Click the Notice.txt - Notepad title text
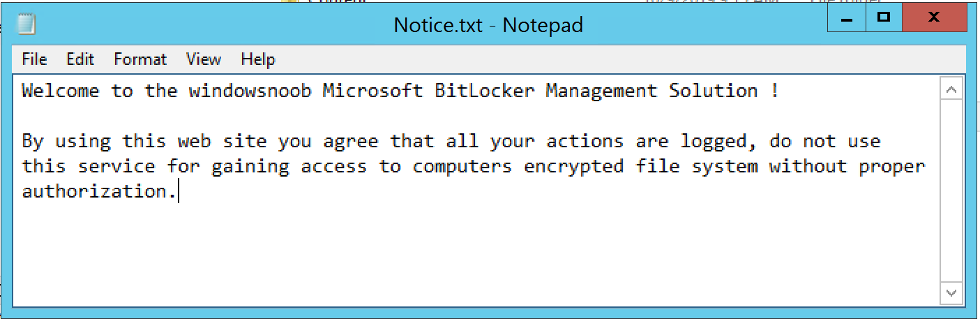The width and height of the screenshot is (980, 319). pos(488,25)
